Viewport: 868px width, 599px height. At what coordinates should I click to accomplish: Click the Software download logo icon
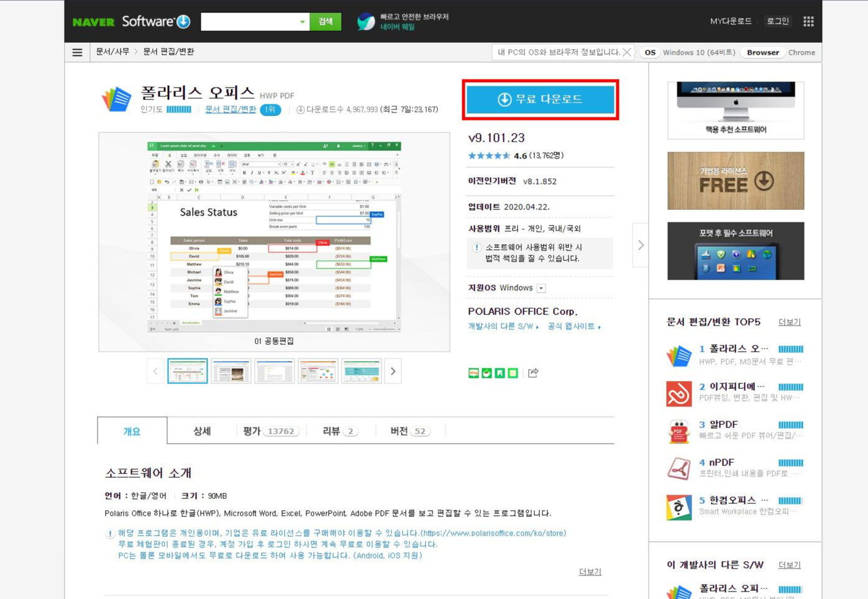[183, 21]
